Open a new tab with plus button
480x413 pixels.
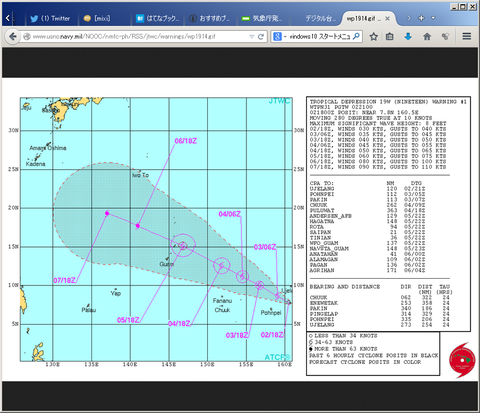tap(421, 18)
